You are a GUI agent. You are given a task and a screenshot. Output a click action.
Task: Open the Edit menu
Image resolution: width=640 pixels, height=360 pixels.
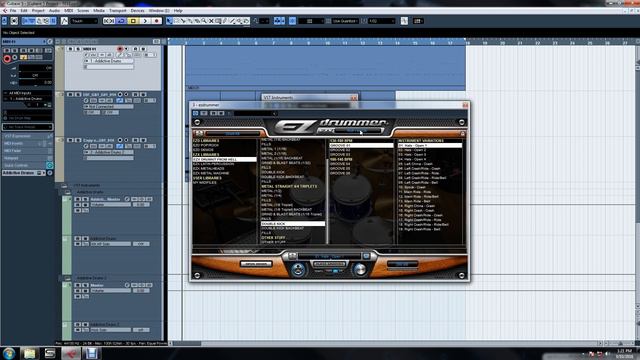pyautogui.click(x=24, y=11)
